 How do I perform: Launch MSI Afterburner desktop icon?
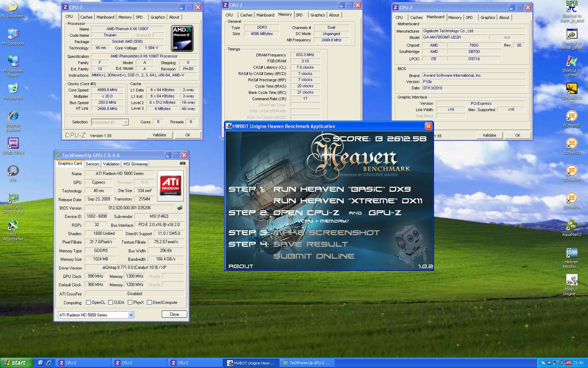pyautogui.click(x=13, y=230)
